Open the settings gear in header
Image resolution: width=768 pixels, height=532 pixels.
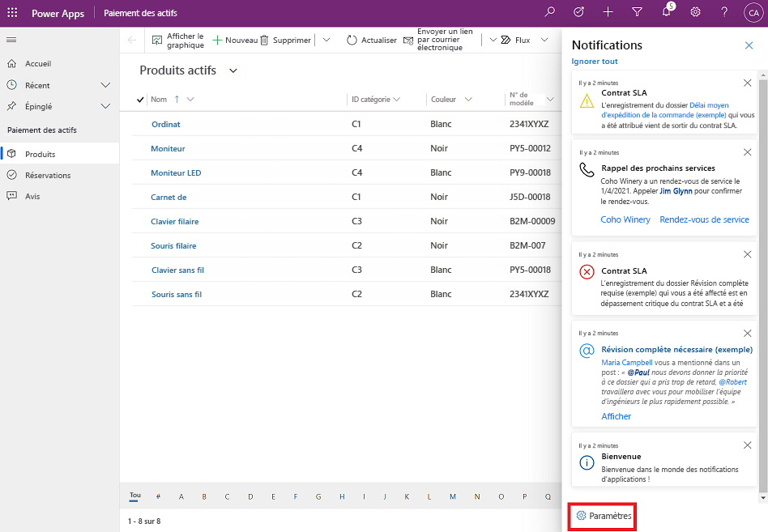(696, 12)
